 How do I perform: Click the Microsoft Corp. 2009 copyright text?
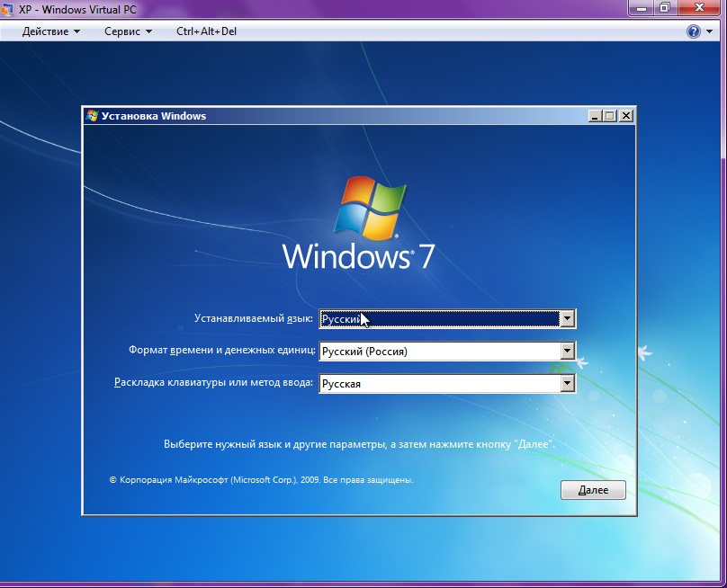[x=261, y=479]
